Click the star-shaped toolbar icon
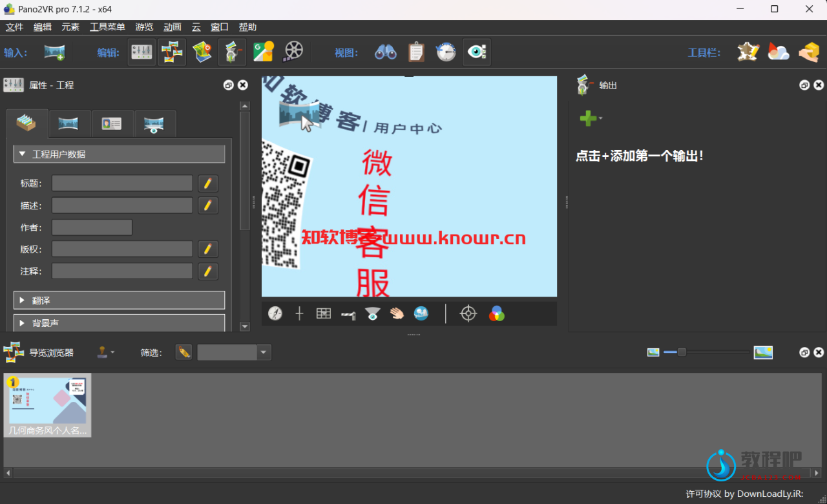Image resolution: width=827 pixels, height=504 pixels. 748,52
